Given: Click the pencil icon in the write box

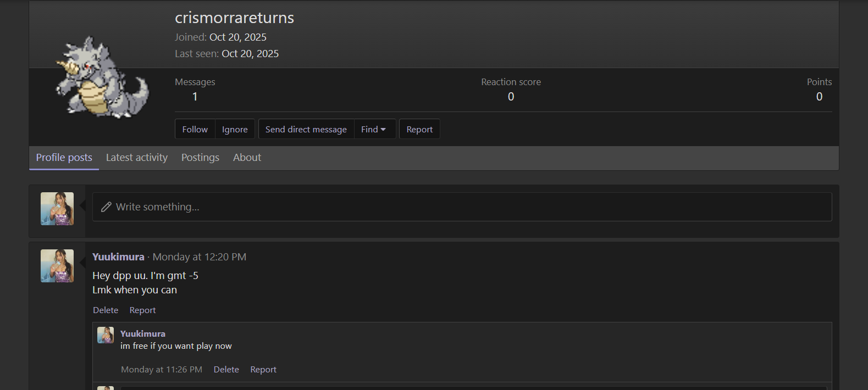Looking at the screenshot, I should (x=106, y=207).
